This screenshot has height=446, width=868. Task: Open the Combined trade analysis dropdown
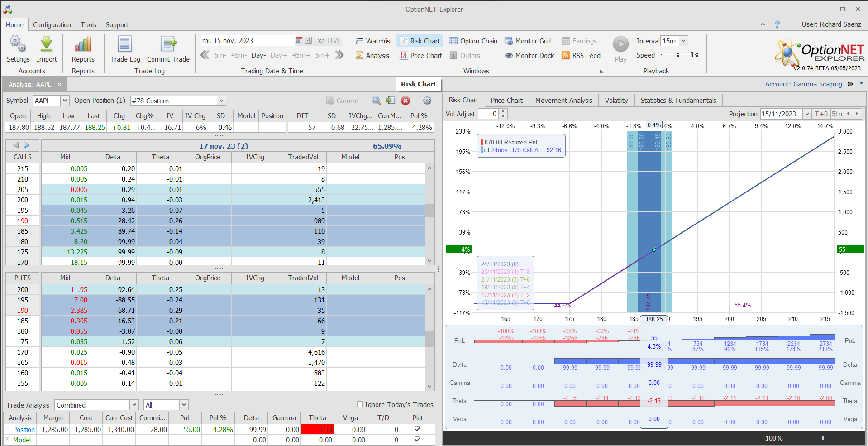[134, 405]
